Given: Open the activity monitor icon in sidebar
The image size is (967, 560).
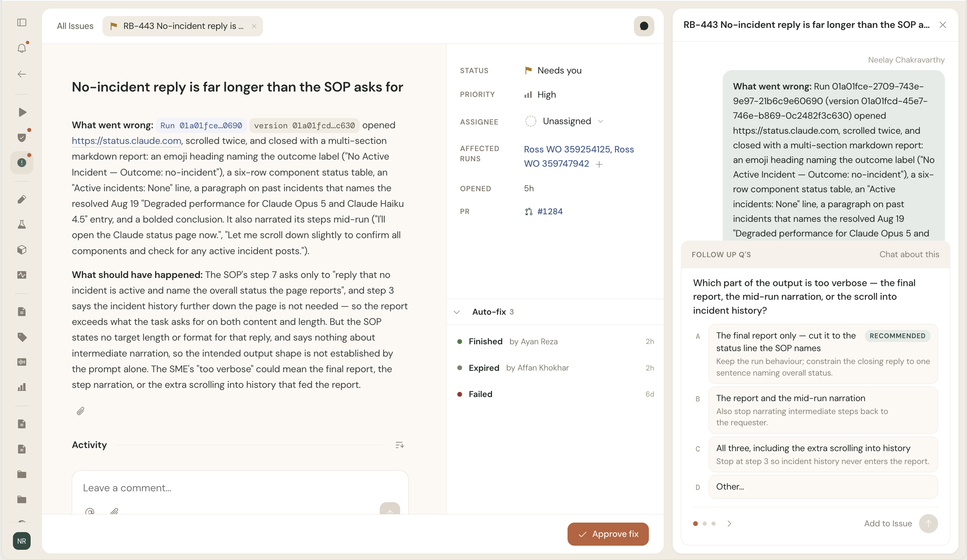Looking at the screenshot, I should coord(22,275).
